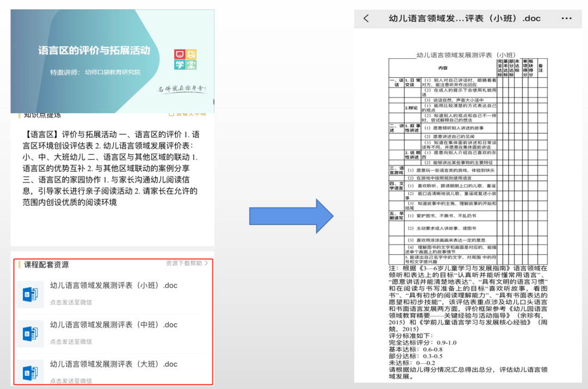Open the 大班 doc file icon
588x389 pixels.
point(30,372)
